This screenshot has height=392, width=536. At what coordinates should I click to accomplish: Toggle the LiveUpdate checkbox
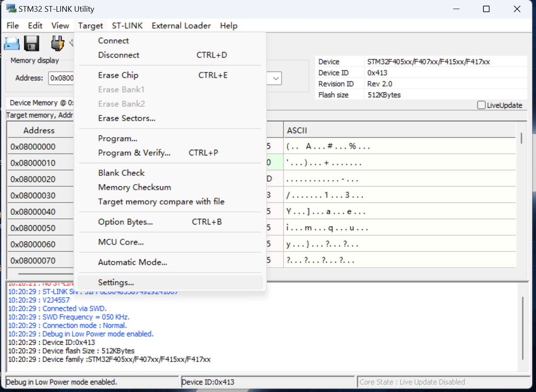pyautogui.click(x=481, y=105)
